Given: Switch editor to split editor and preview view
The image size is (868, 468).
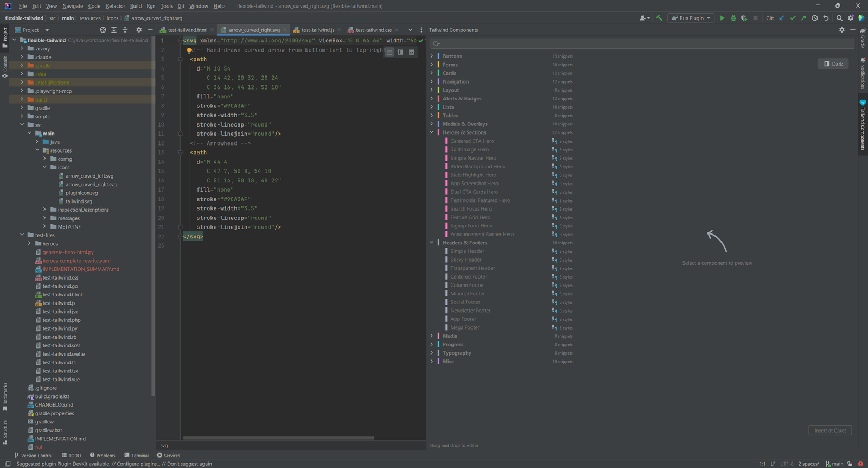Looking at the screenshot, I should tap(400, 52).
